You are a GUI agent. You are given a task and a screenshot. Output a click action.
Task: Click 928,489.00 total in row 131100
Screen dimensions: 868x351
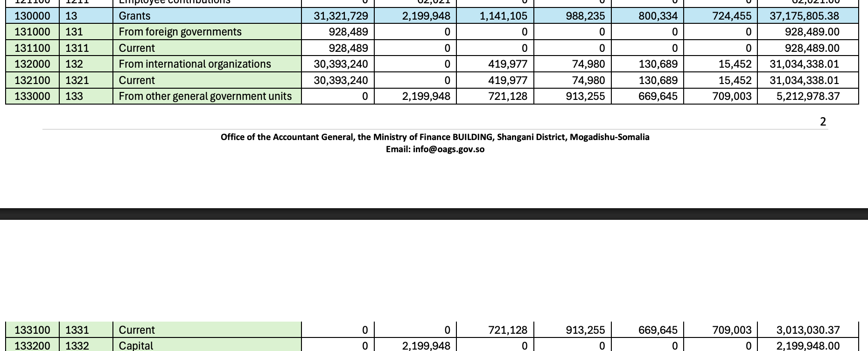[x=812, y=48]
